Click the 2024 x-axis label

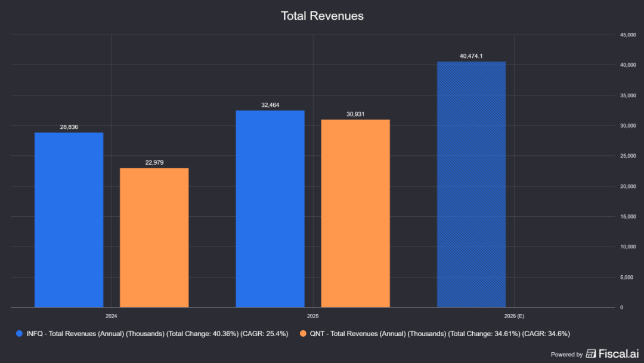tap(112, 316)
